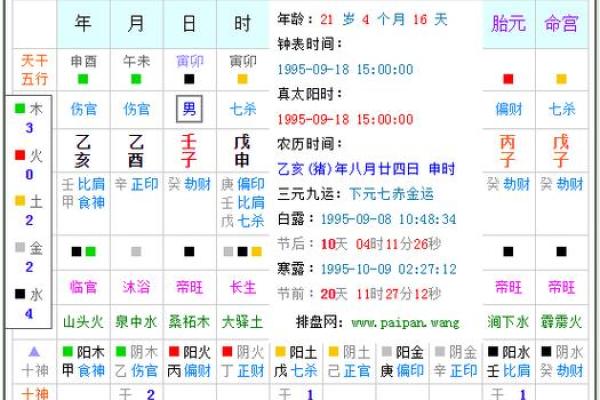Click 帝旺 in the day column
The image size is (600, 400).
[189, 287]
